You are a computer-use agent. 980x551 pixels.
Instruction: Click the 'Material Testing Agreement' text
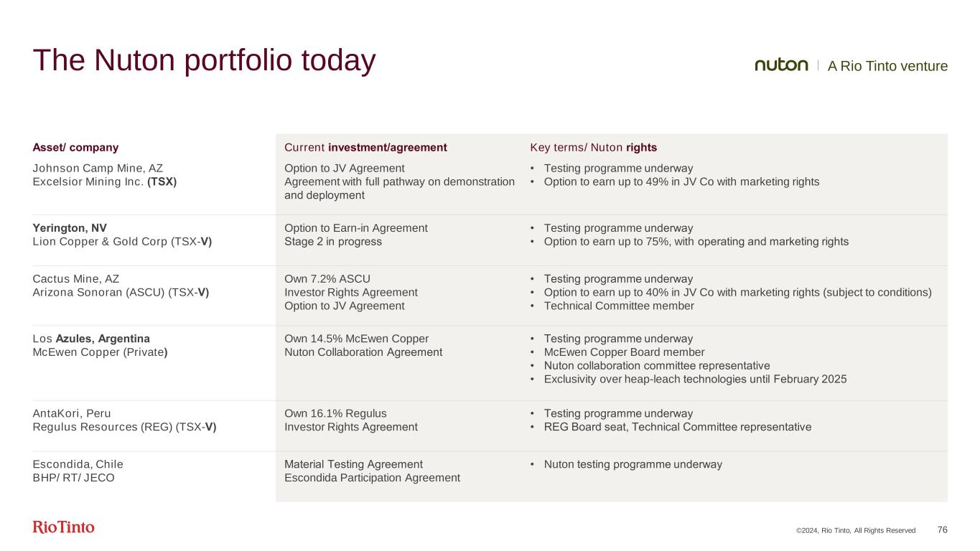pos(353,464)
